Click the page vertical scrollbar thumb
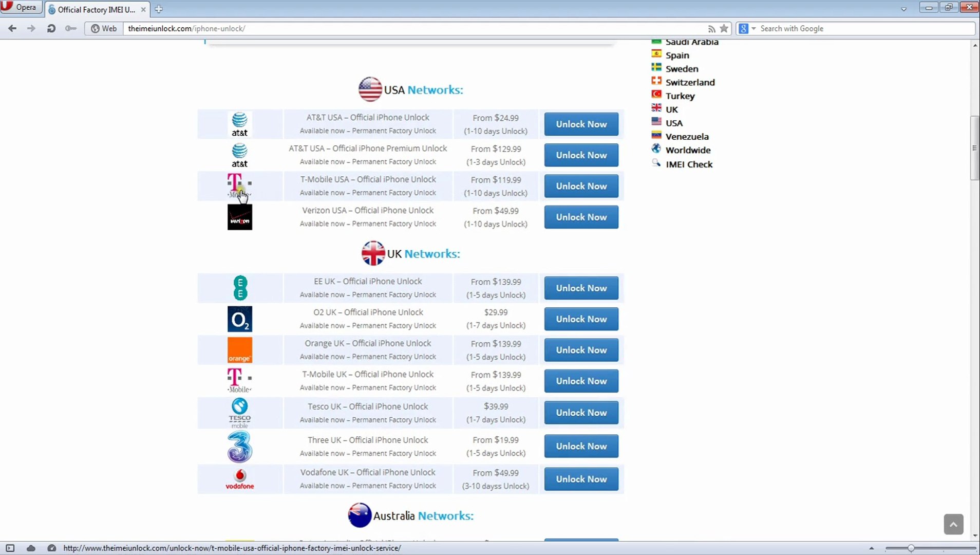Screen dimensions: 980x555 tap(974, 148)
